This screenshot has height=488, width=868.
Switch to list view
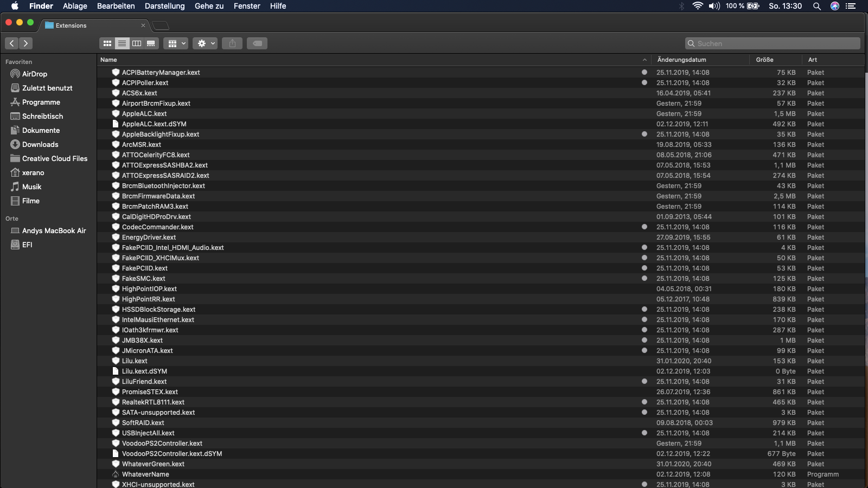pos(122,43)
